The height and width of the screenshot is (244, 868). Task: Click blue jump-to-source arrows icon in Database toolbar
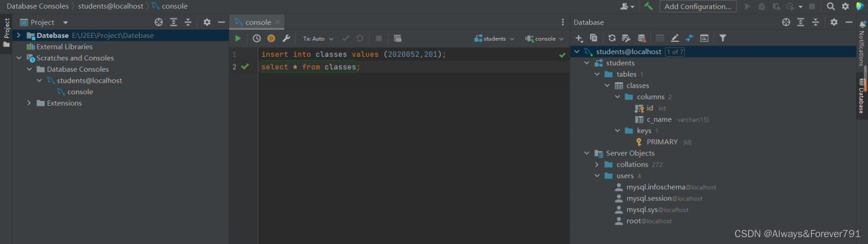[689, 39]
